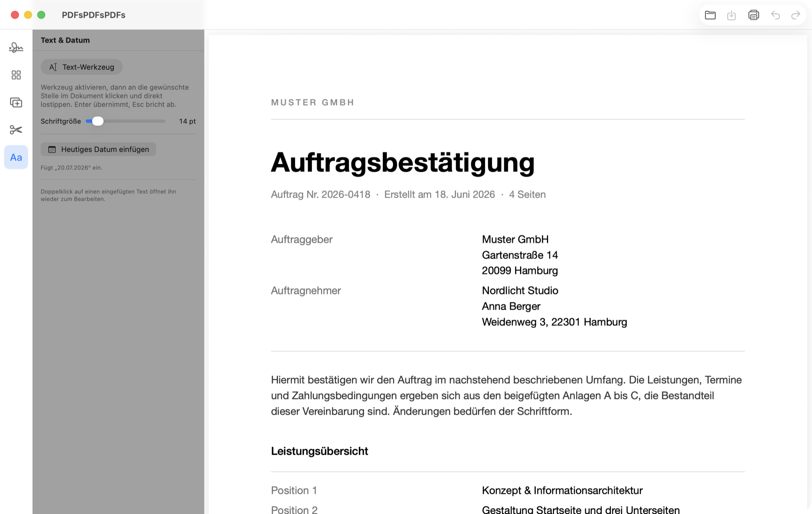Click the name Anna Berger
Image resolution: width=812 pixels, height=514 pixels.
pos(511,306)
